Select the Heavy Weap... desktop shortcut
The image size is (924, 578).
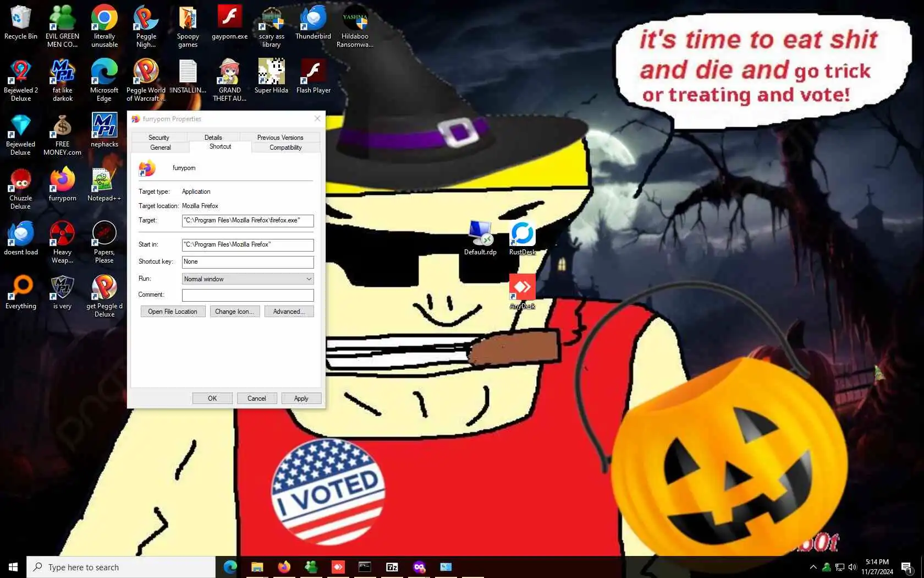click(62, 242)
